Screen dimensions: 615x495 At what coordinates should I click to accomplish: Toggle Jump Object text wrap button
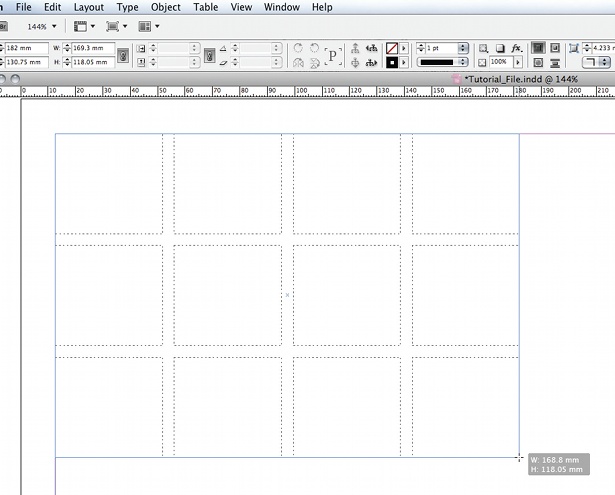(x=555, y=63)
